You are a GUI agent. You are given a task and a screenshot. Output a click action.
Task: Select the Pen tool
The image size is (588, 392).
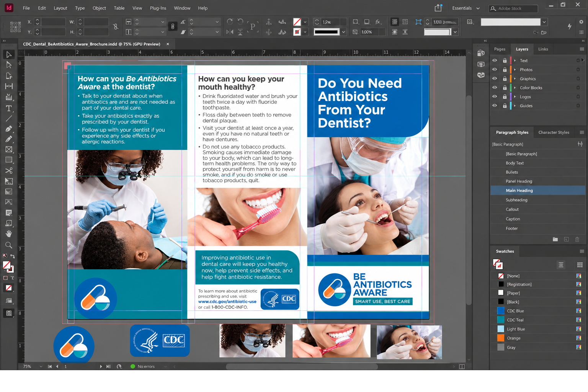pyautogui.click(x=9, y=129)
